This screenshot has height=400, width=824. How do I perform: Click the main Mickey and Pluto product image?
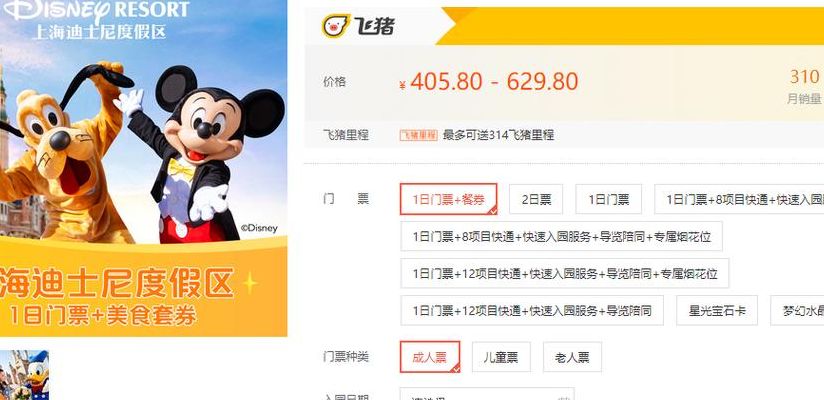[x=143, y=168]
